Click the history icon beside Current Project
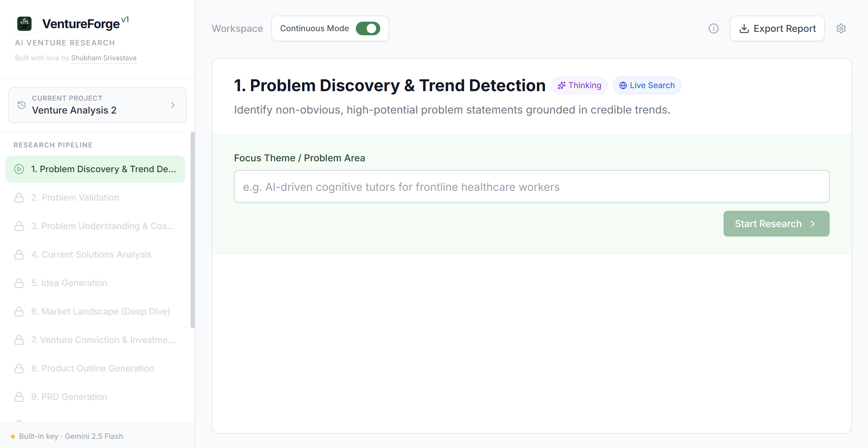The height and width of the screenshot is (448, 868). tap(22, 105)
